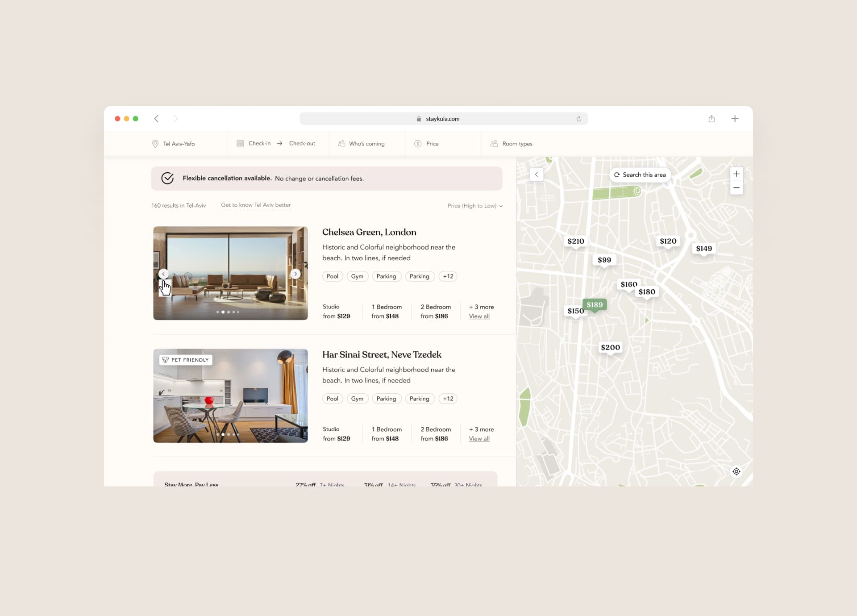Reload the page from the address bar
This screenshot has width=857, height=616.
point(579,119)
